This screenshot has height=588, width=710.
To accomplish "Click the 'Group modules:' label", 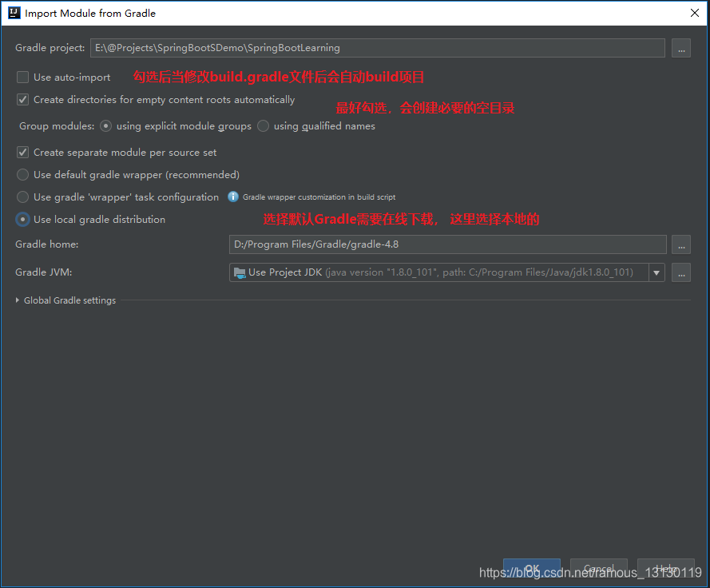I will coord(57,126).
